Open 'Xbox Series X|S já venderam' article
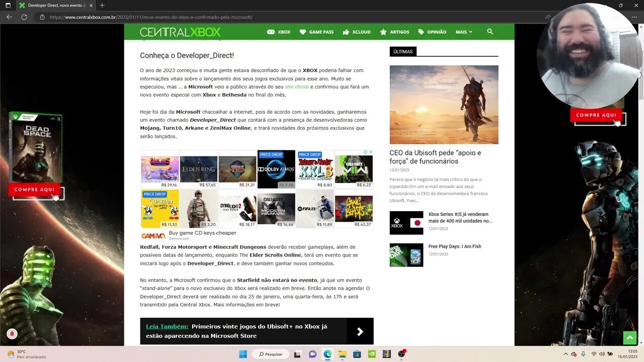This screenshot has width=644, height=362. click(460, 217)
